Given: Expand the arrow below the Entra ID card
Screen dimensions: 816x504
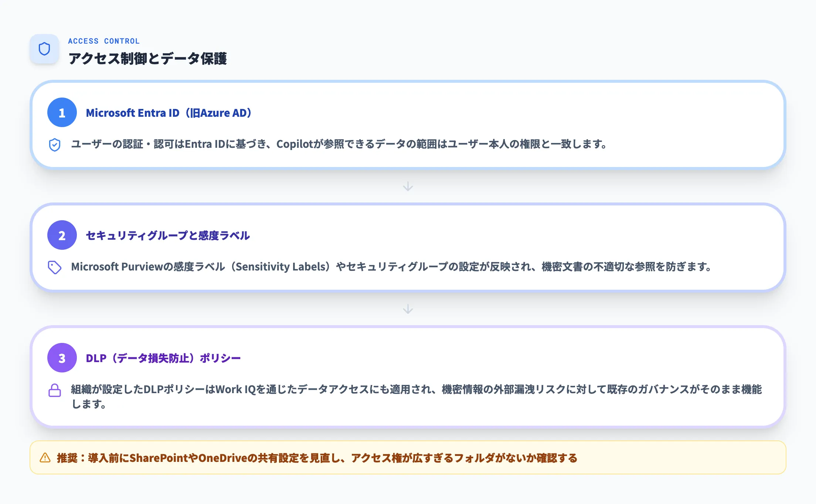Looking at the screenshot, I should point(408,187).
